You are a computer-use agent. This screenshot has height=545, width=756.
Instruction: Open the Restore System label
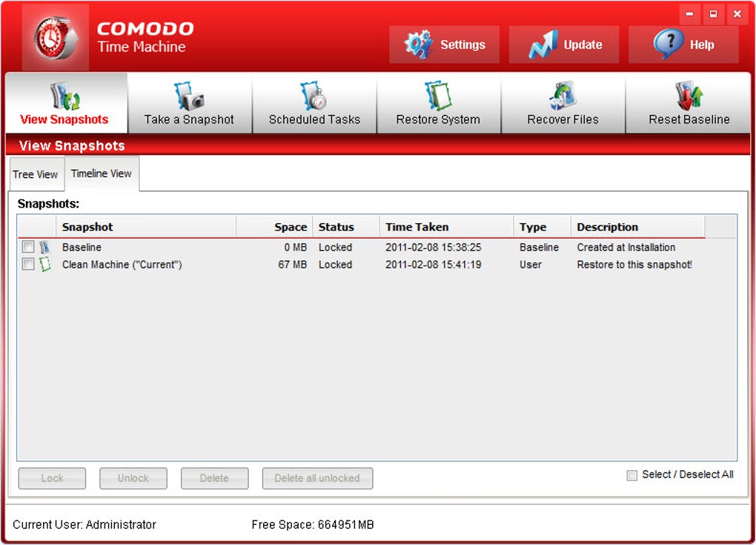pos(438,119)
